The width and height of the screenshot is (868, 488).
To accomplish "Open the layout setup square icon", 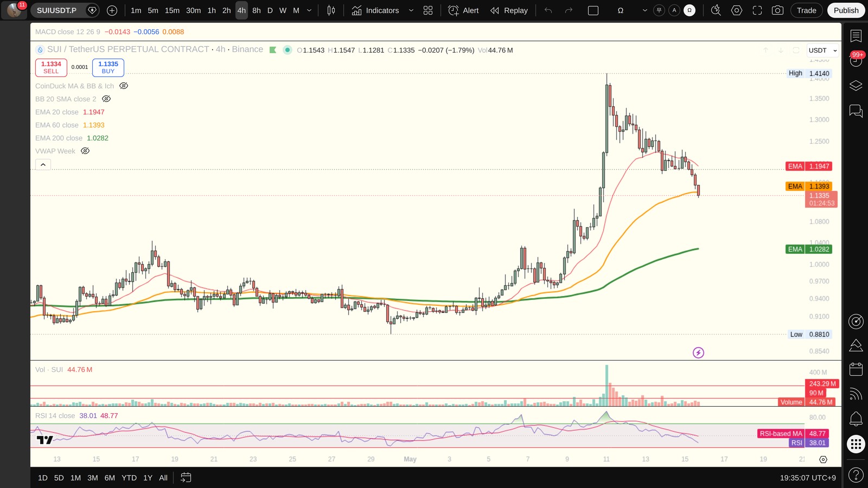I will (x=593, y=10).
